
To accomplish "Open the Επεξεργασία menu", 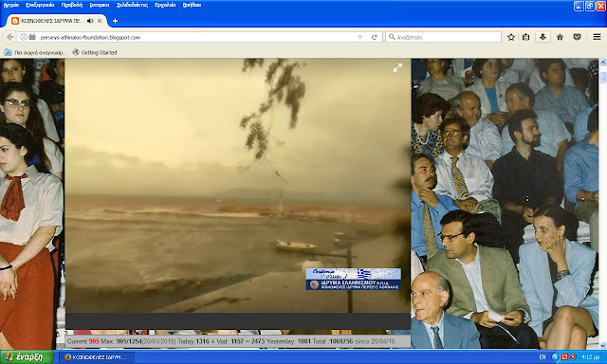I will (40, 5).
